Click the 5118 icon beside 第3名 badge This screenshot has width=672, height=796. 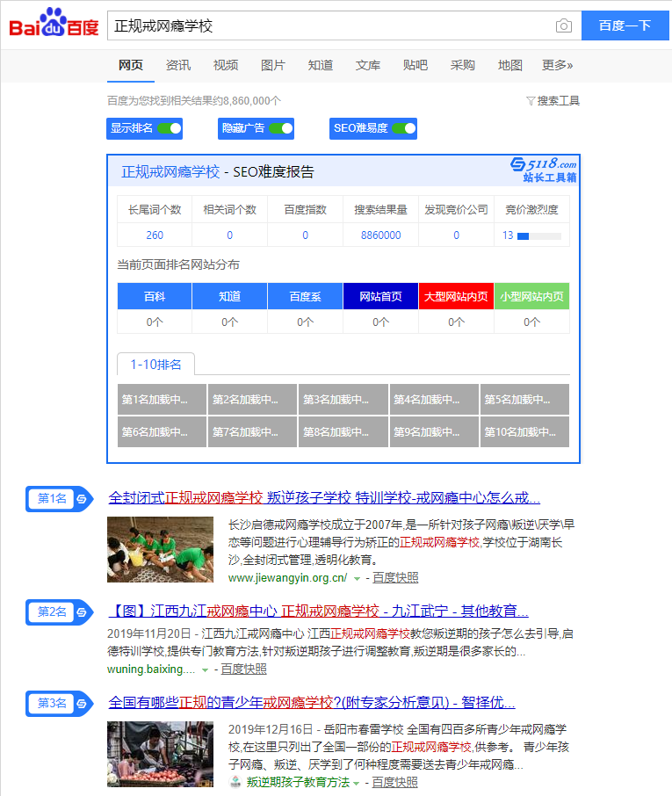82,704
